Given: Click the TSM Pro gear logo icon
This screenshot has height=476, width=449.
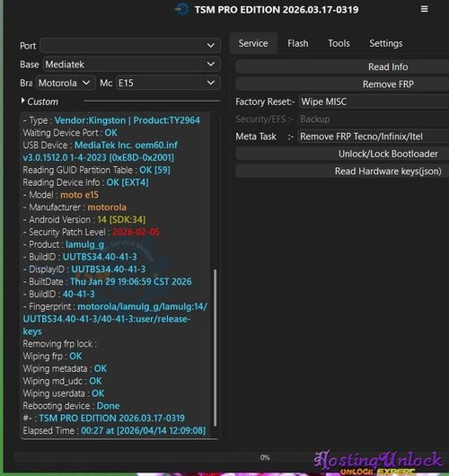Looking at the screenshot, I should (x=182, y=10).
